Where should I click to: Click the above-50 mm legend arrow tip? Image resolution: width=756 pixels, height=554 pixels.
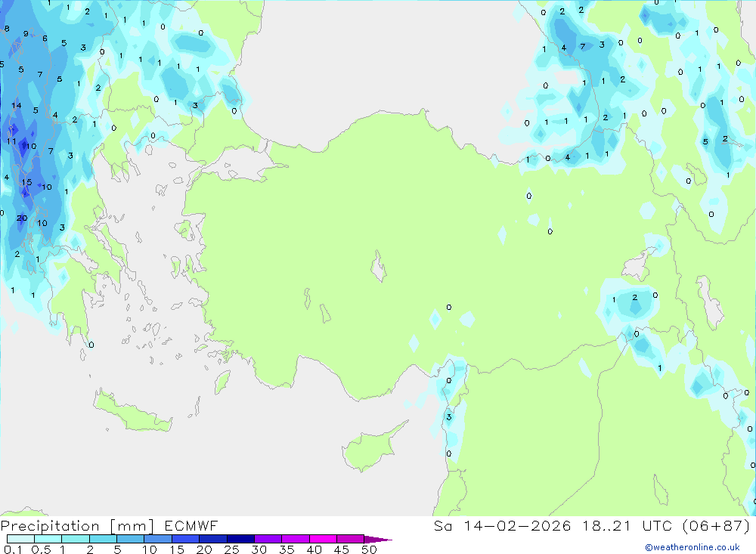[379, 540]
